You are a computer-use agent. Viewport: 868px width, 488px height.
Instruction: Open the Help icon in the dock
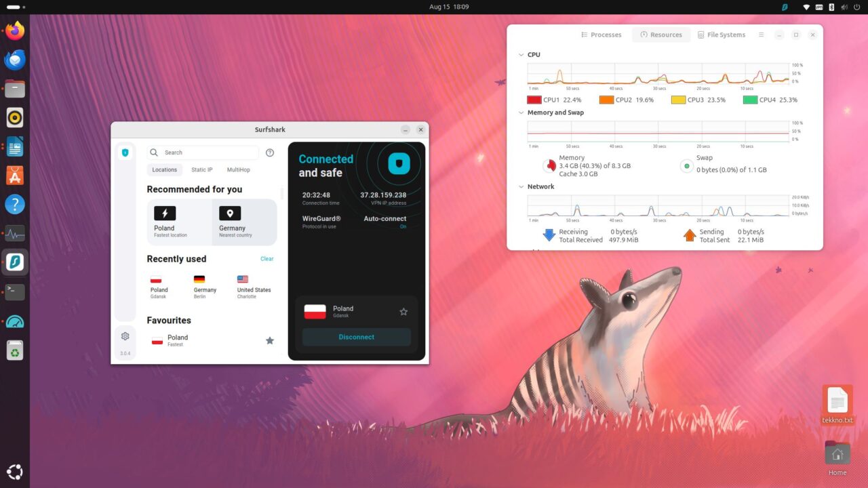coord(15,204)
